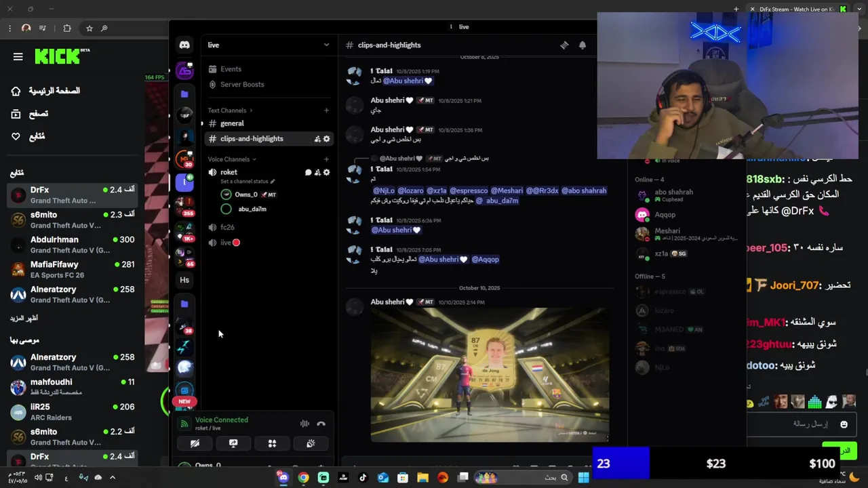
Task: Turn on camera in Discord voice panel
Action: pyautogui.click(x=195, y=443)
